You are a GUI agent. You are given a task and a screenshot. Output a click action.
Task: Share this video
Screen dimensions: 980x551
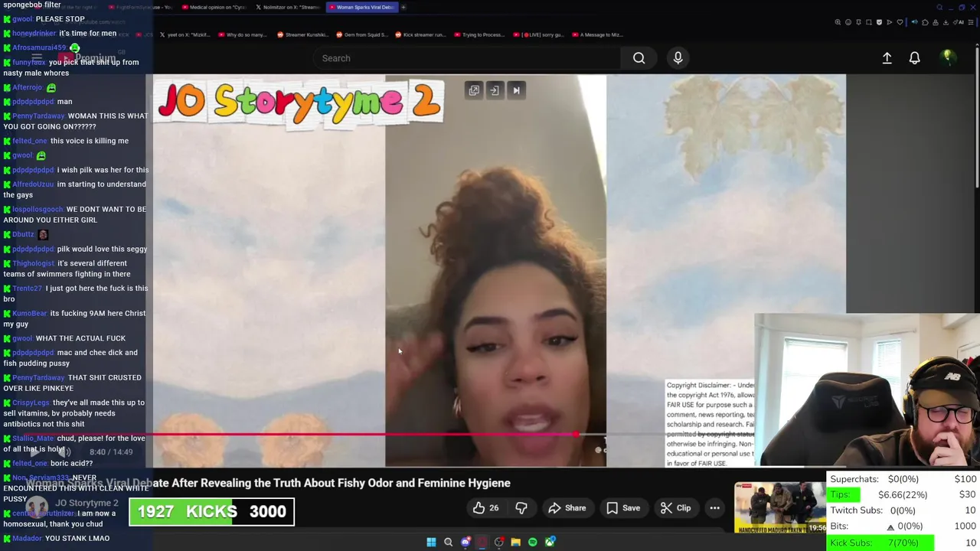(x=567, y=508)
